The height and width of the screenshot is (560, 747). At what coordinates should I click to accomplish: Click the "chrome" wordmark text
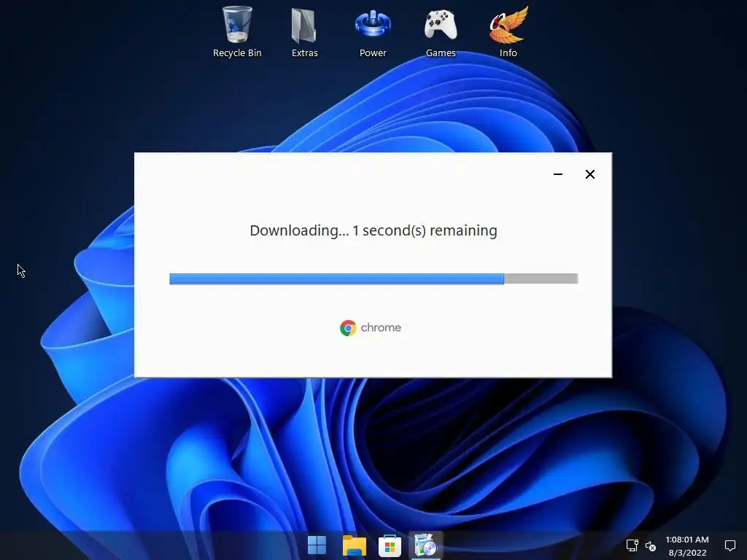pyautogui.click(x=381, y=327)
